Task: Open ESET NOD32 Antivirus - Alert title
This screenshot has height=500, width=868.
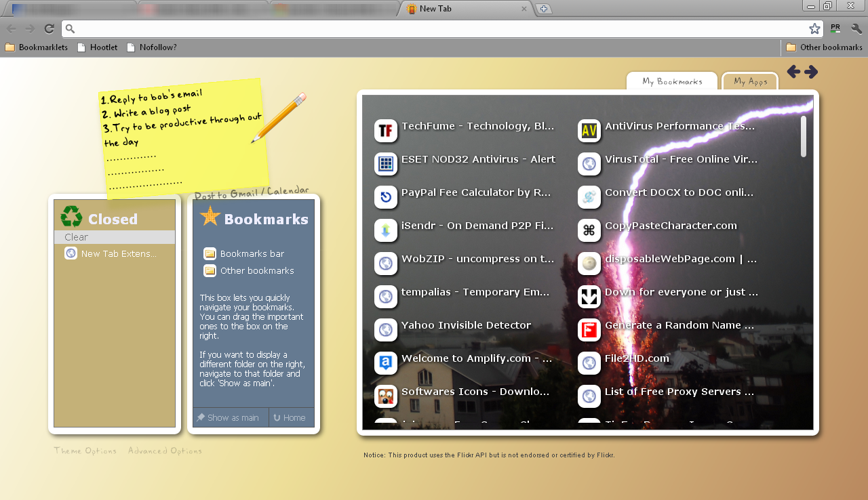Action: (478, 159)
